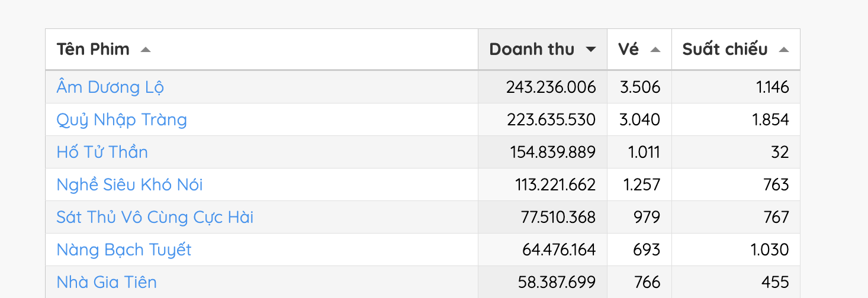Click showtimes value 1.030

[770, 250]
